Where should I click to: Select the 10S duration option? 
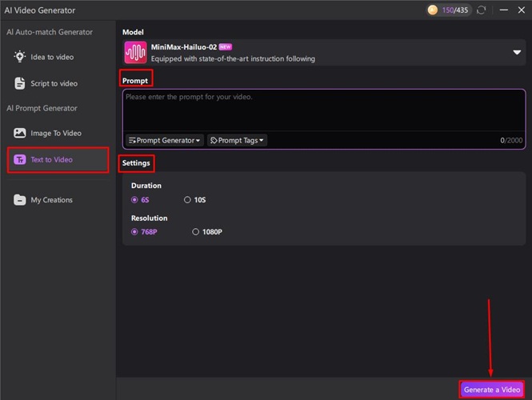pyautogui.click(x=187, y=200)
